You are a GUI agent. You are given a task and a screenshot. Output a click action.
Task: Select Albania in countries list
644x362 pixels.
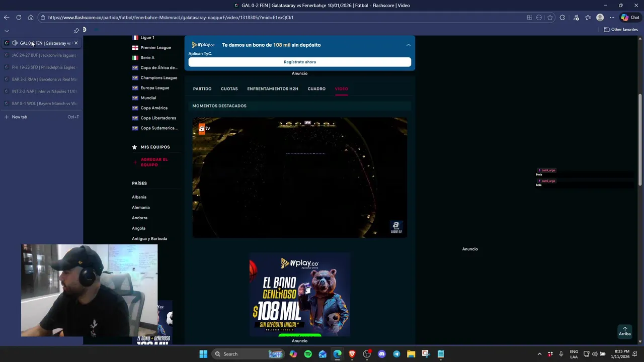(x=139, y=197)
